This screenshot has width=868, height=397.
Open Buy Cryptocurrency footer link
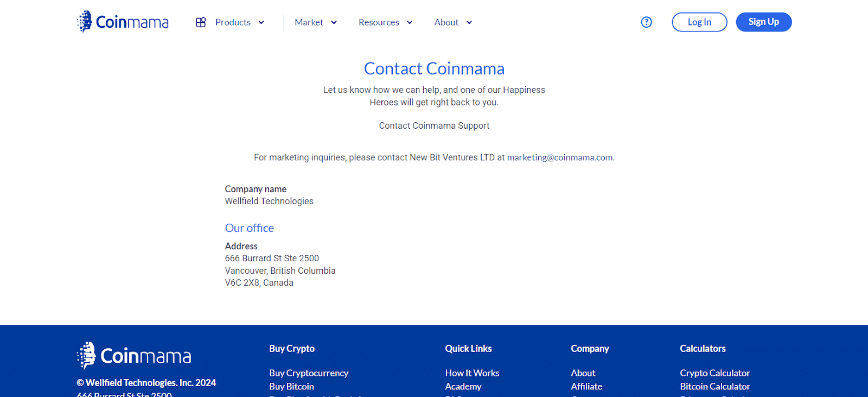(309, 373)
